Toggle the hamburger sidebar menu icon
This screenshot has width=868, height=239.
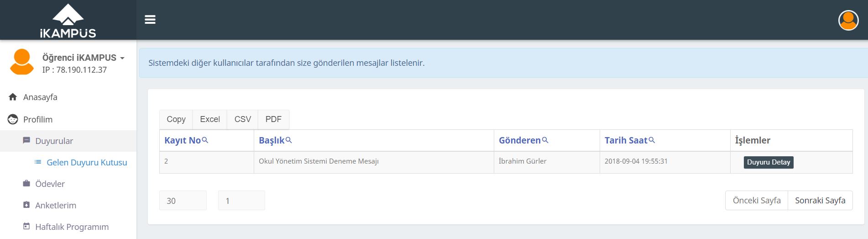150,20
